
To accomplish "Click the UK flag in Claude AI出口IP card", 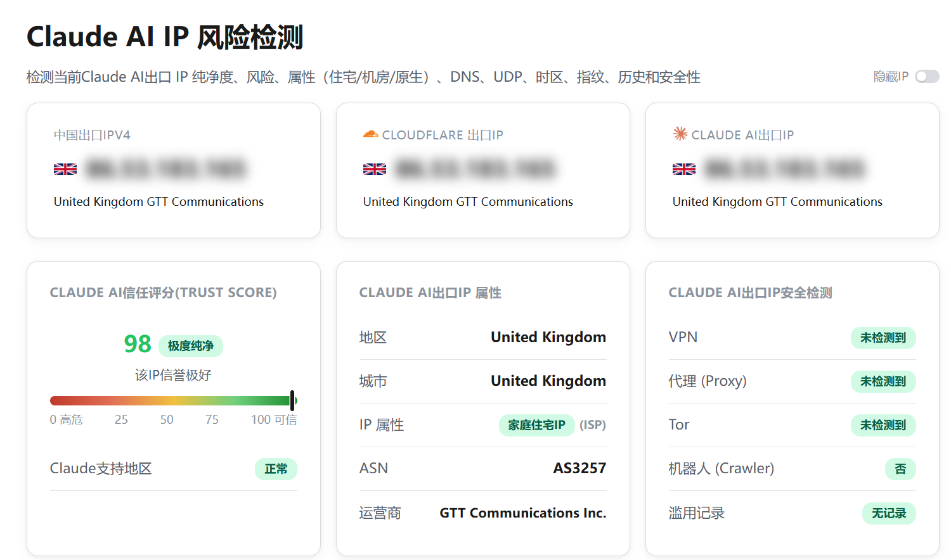I will [x=684, y=169].
